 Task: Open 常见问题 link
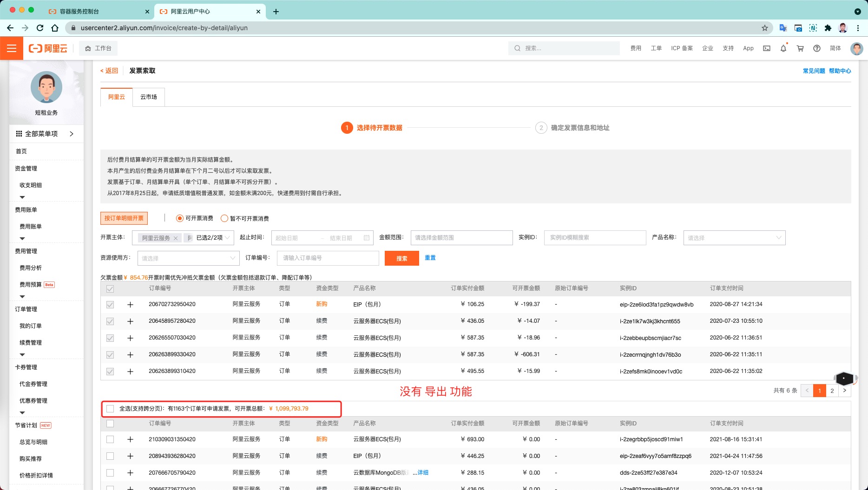pyautogui.click(x=814, y=71)
